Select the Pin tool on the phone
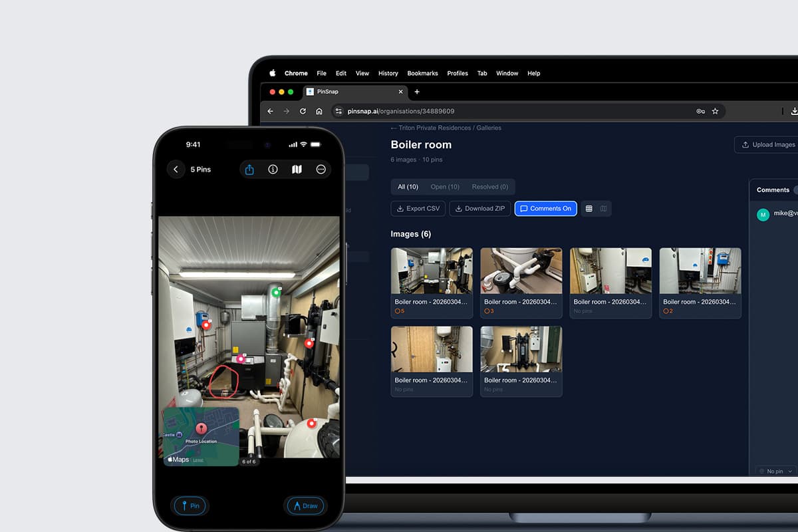This screenshot has height=532, width=798. coord(190,505)
